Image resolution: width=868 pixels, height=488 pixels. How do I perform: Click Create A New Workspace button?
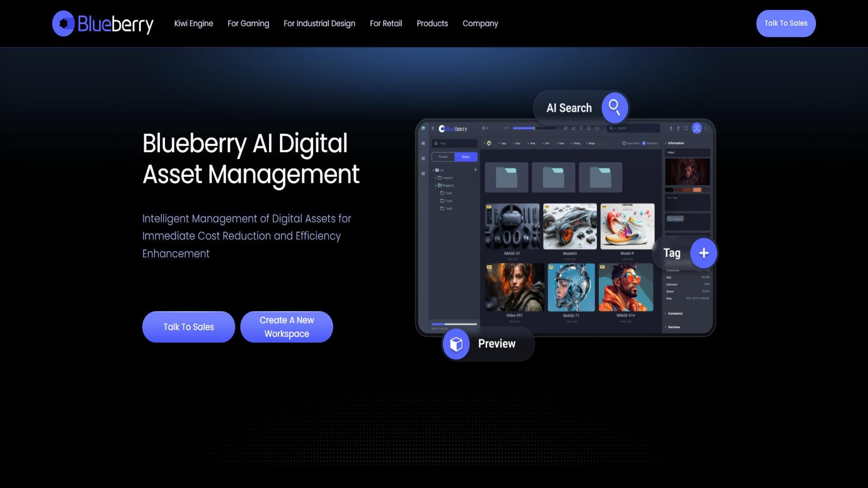coord(287,327)
